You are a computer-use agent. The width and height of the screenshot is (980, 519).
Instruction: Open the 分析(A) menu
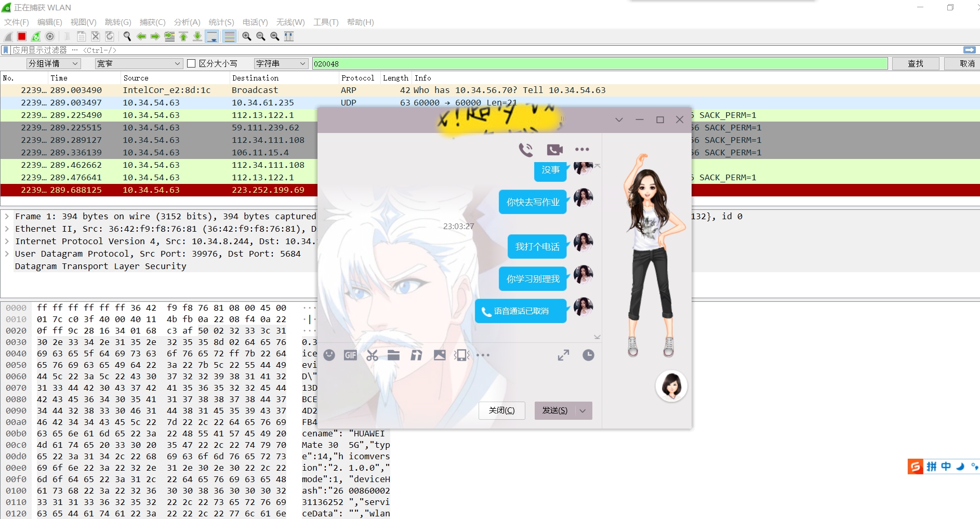[187, 22]
